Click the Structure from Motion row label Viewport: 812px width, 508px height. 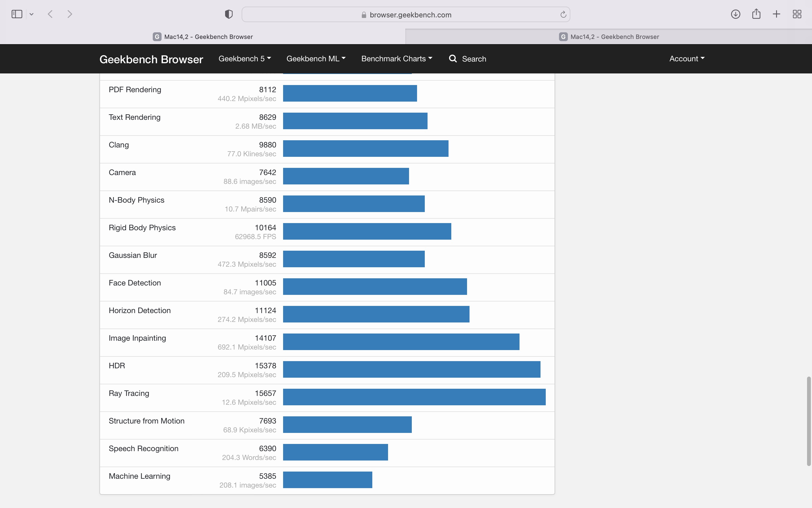point(147,421)
